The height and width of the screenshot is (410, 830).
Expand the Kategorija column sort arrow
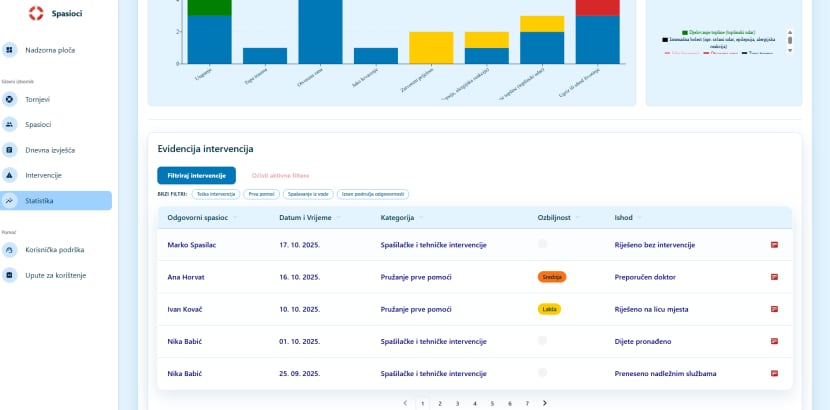click(420, 218)
